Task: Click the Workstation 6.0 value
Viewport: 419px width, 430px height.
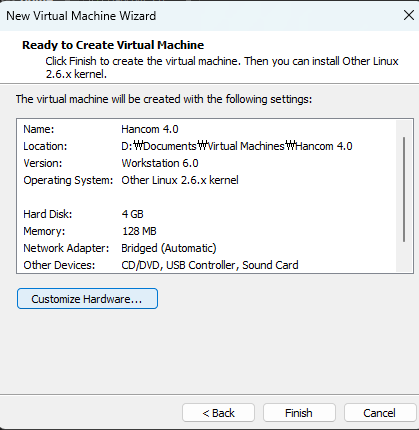Action: 160,163
